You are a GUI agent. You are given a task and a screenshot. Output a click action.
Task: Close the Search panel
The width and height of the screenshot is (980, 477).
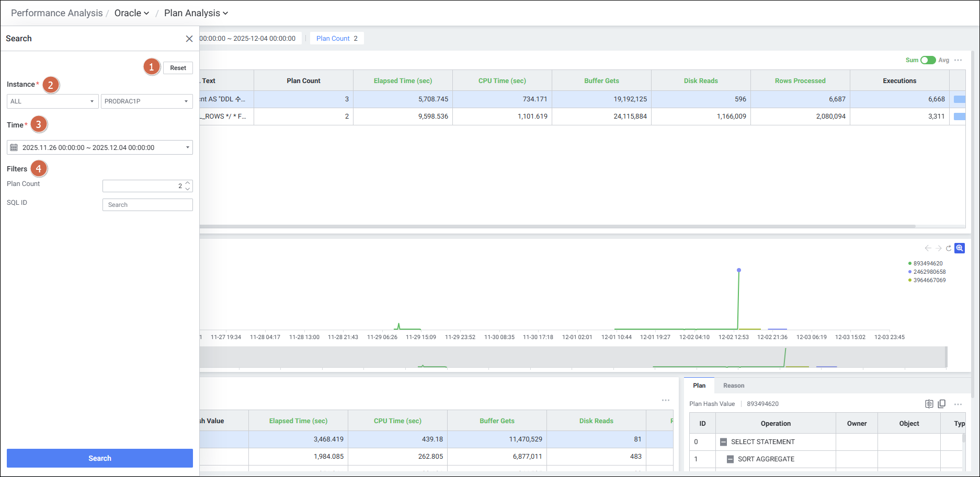pyautogui.click(x=189, y=39)
